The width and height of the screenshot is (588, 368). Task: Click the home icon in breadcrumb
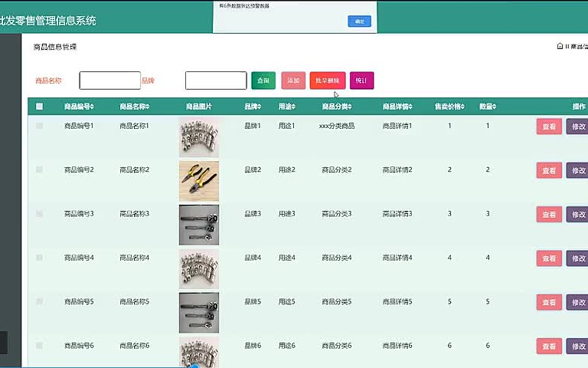pyautogui.click(x=560, y=46)
